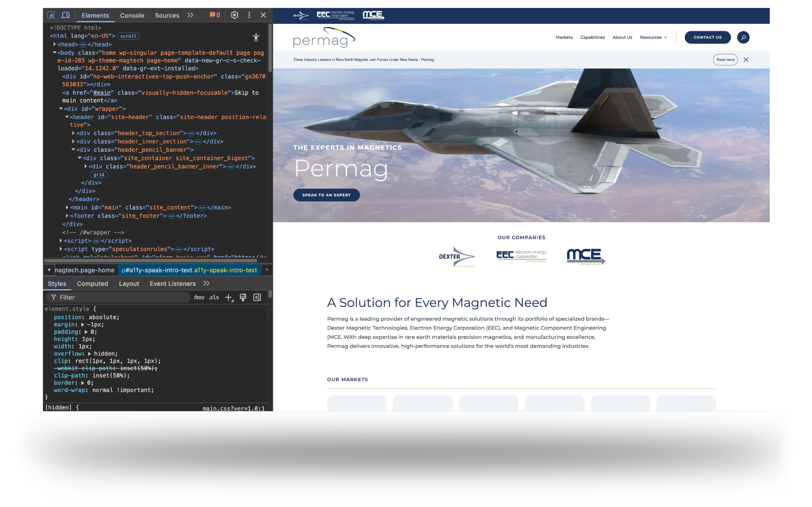Open the Sources tab

(167, 16)
